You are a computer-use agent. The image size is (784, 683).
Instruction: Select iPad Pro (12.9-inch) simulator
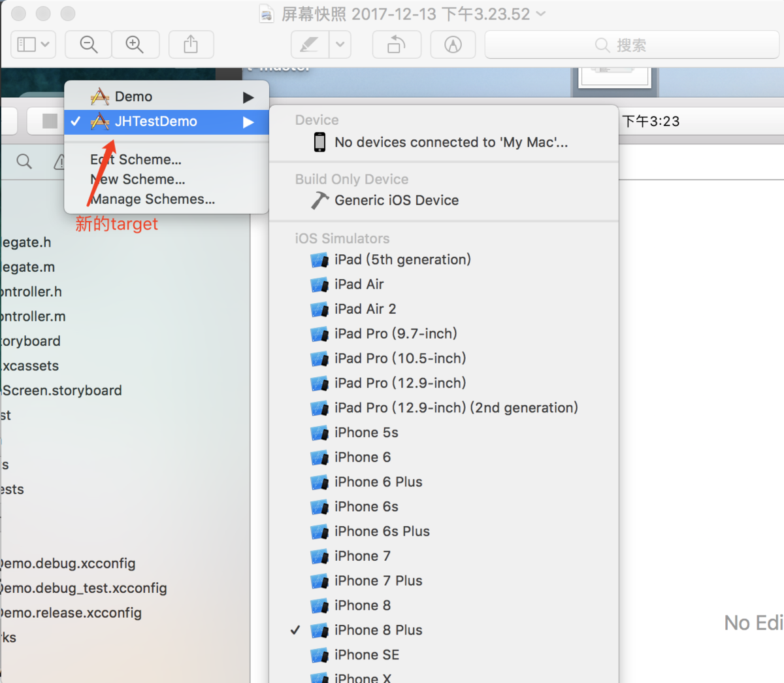pyautogui.click(x=444, y=383)
